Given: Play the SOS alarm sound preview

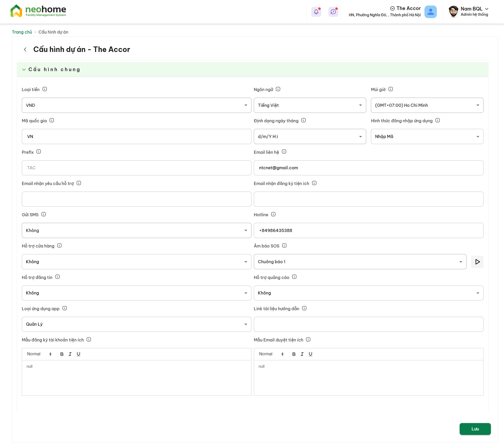Looking at the screenshot, I should 477,262.
